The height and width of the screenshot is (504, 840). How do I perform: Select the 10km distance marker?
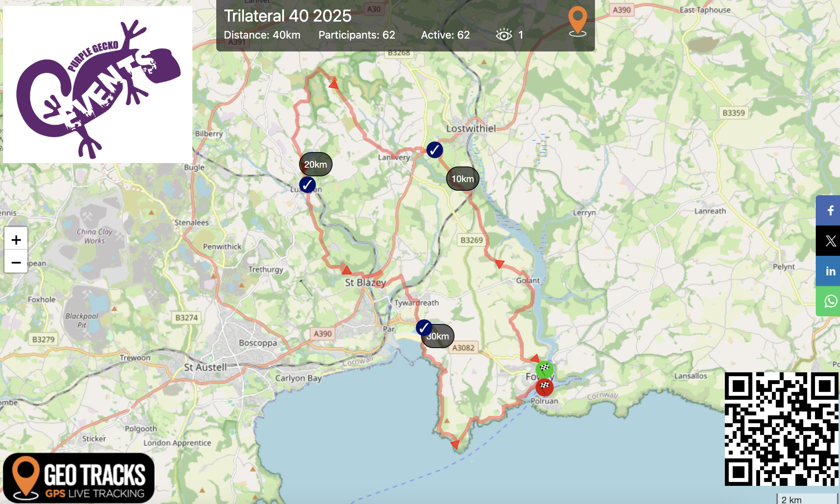462,179
